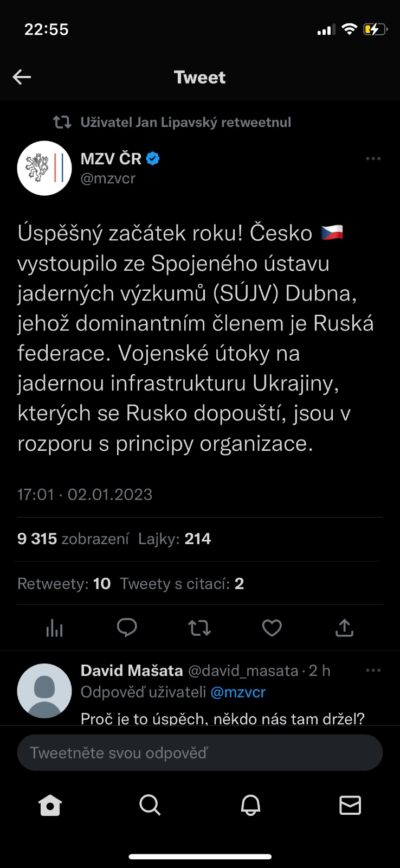Screen dimensions: 400x868
Task: View 'Tweety s citací' quote tweets
Action: [x=182, y=584]
